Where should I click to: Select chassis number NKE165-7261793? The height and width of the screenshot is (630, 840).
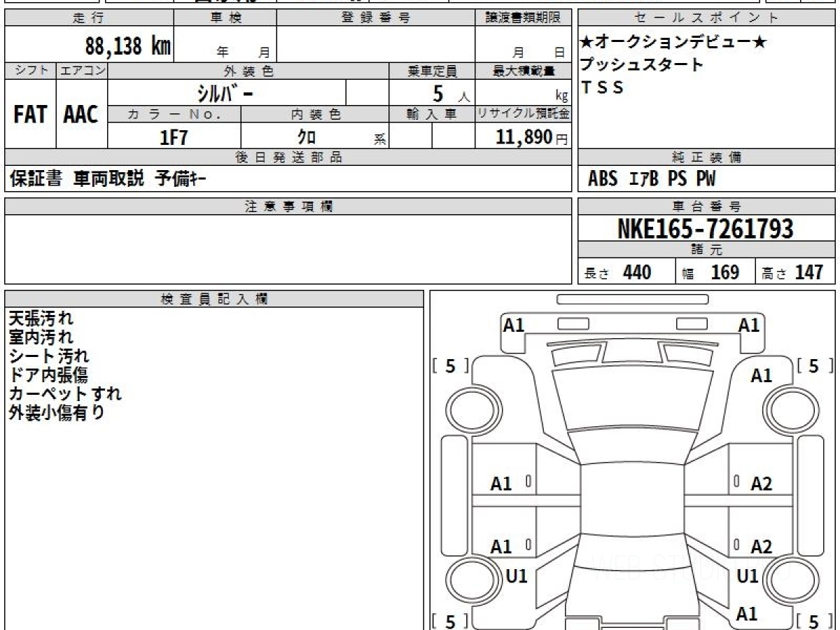pos(706,228)
